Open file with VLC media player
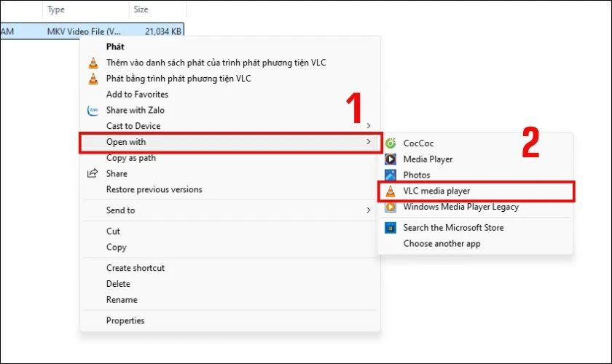Image resolution: width=612 pixels, height=364 pixels. [476, 191]
